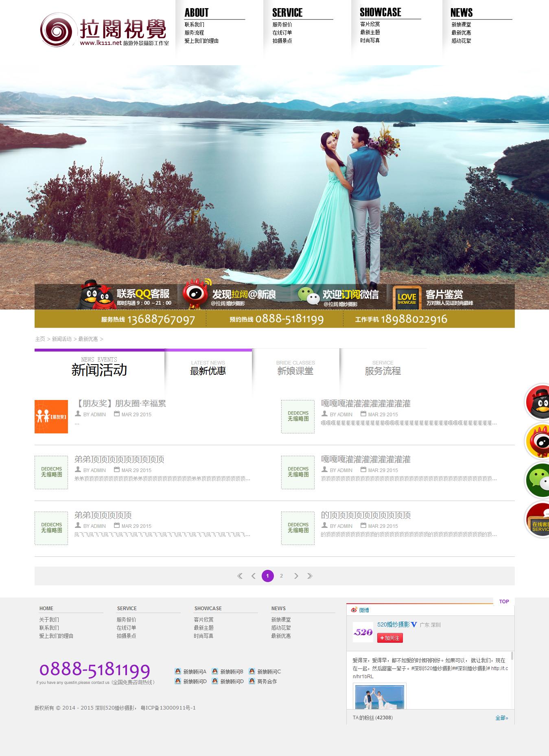Click the red 加关注 follow button
Image resolution: width=549 pixels, height=756 pixels.
pyautogui.click(x=390, y=638)
